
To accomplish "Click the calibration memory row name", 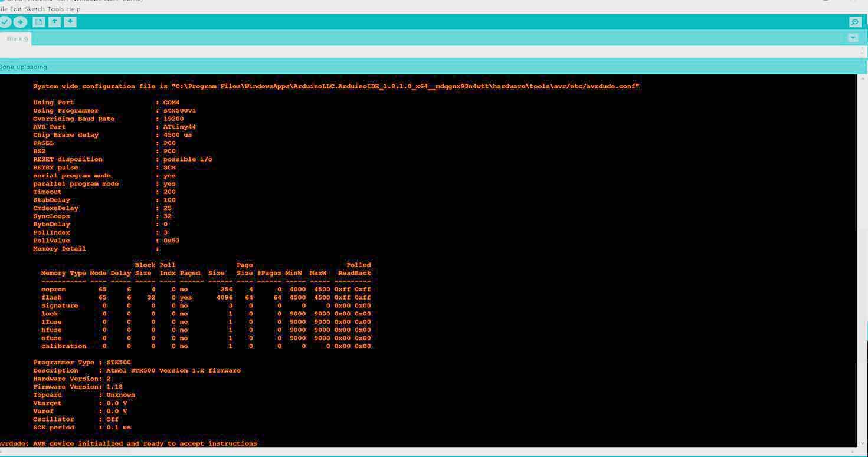I will tap(64, 346).
